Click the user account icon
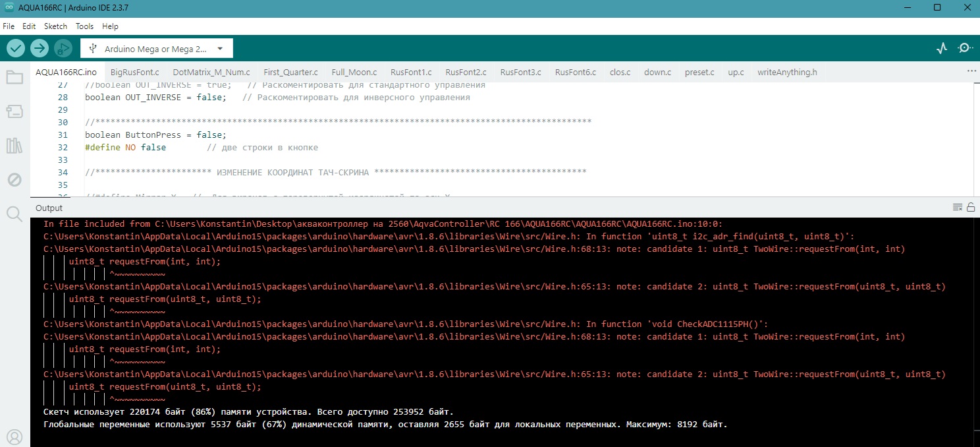Viewport: 980px width, 447px height. (14, 436)
